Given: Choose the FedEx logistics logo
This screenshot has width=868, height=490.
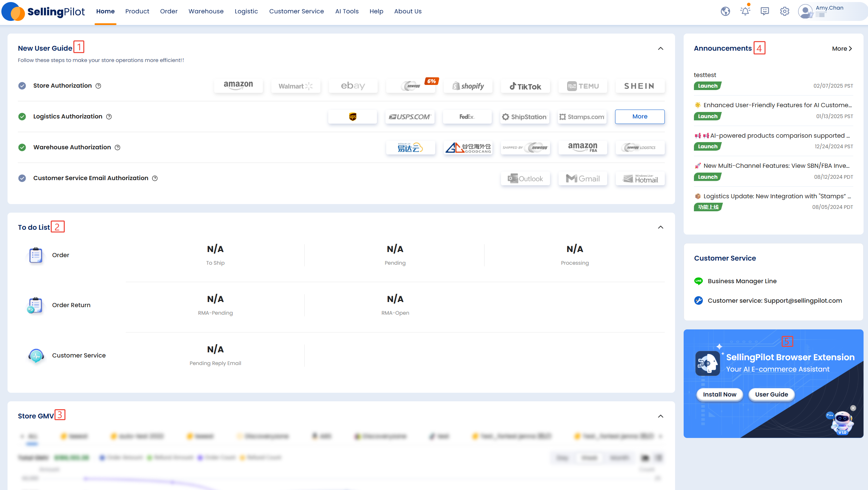Looking at the screenshot, I should pos(467,117).
